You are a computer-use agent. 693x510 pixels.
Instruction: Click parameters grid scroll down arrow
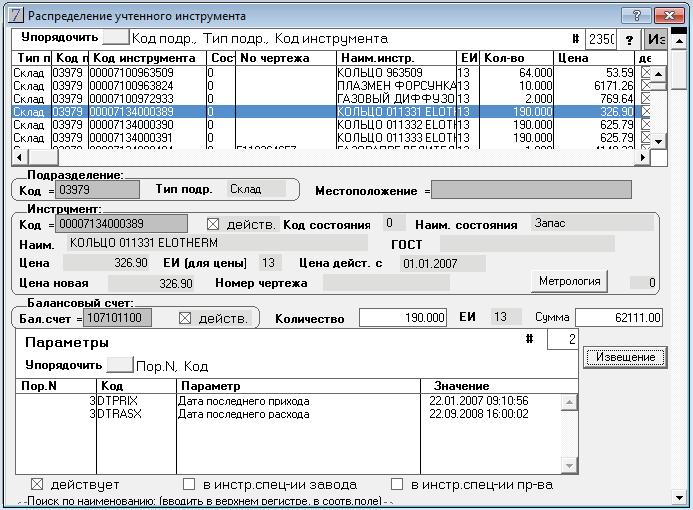pos(569,466)
